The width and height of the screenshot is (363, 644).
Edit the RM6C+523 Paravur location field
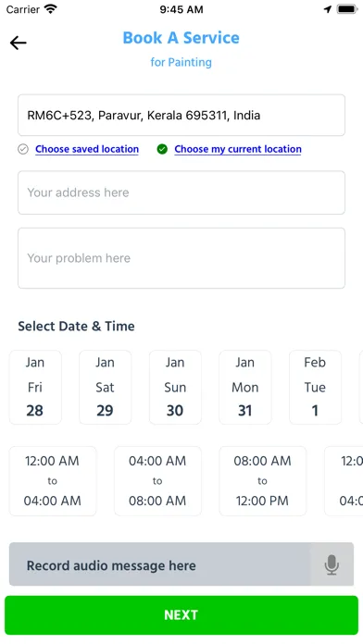pos(181,115)
